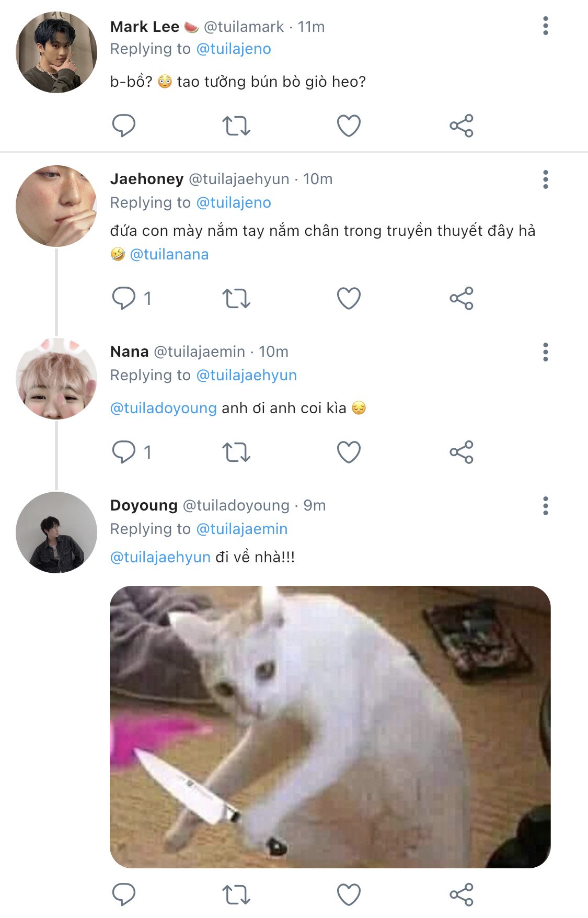Retweet Jaehoney's tweet
Viewport: 588px width, 918px height.
pos(236,298)
